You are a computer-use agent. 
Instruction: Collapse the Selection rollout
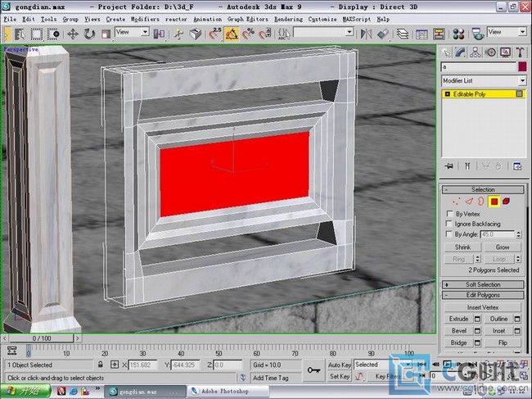click(x=483, y=189)
